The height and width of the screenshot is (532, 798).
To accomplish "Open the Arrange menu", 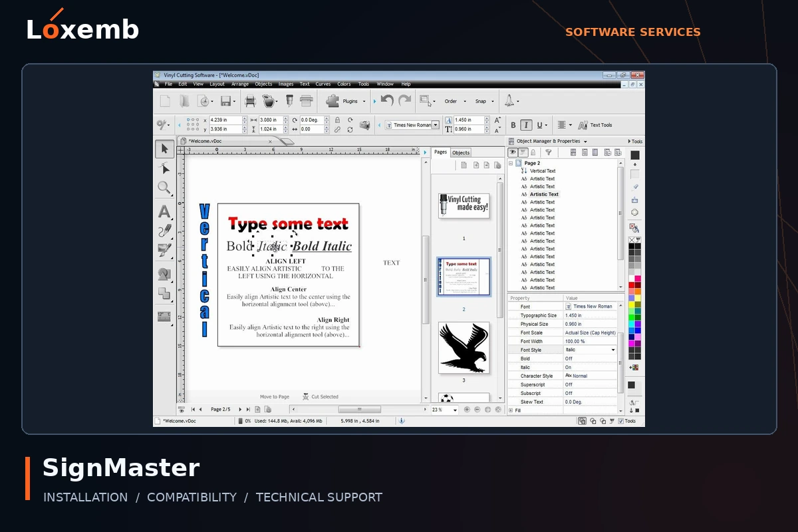I will point(240,84).
